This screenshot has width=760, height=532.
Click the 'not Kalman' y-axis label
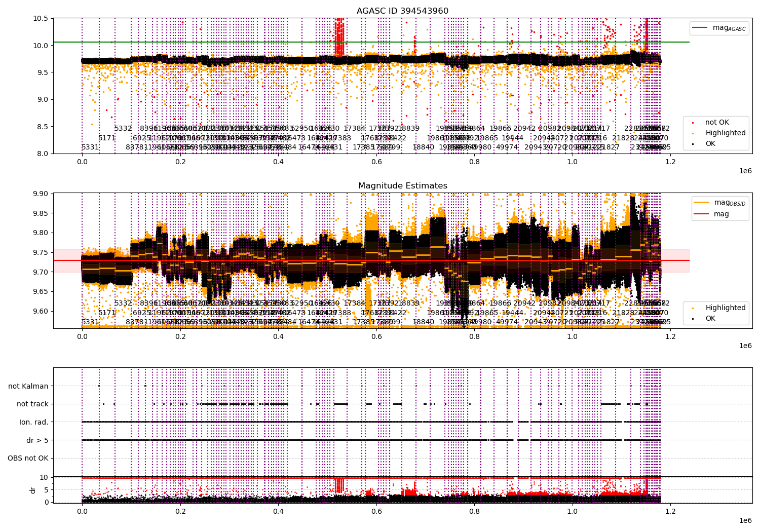tap(28, 386)
